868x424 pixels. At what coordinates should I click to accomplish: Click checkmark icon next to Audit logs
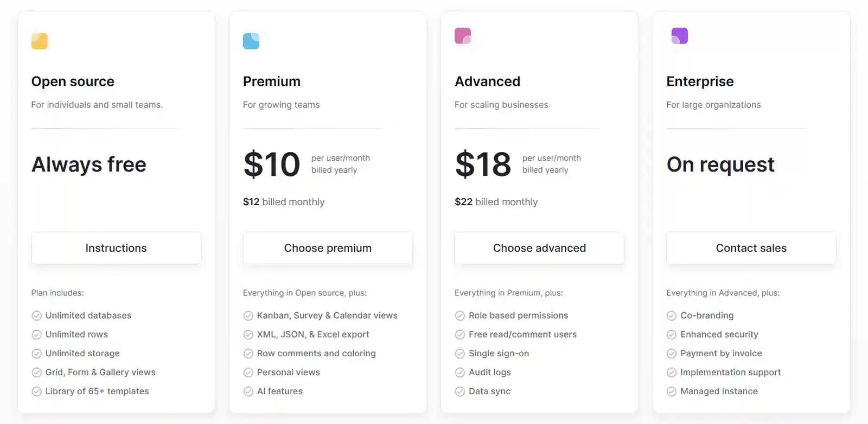pos(460,372)
